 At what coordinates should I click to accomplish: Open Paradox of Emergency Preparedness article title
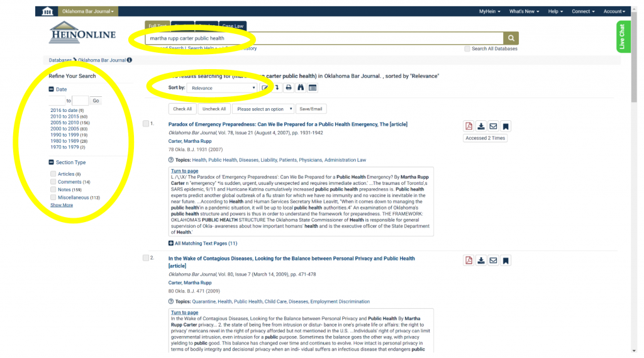point(287,124)
